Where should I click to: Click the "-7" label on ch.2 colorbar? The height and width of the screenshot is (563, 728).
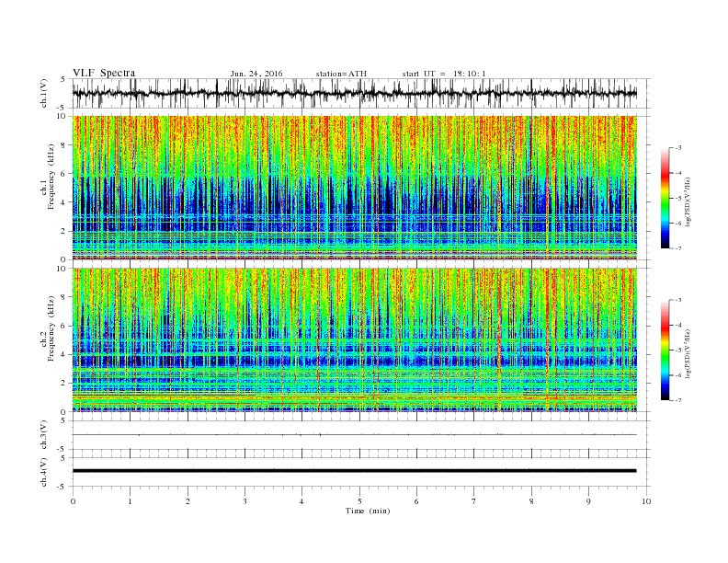pyautogui.click(x=678, y=400)
